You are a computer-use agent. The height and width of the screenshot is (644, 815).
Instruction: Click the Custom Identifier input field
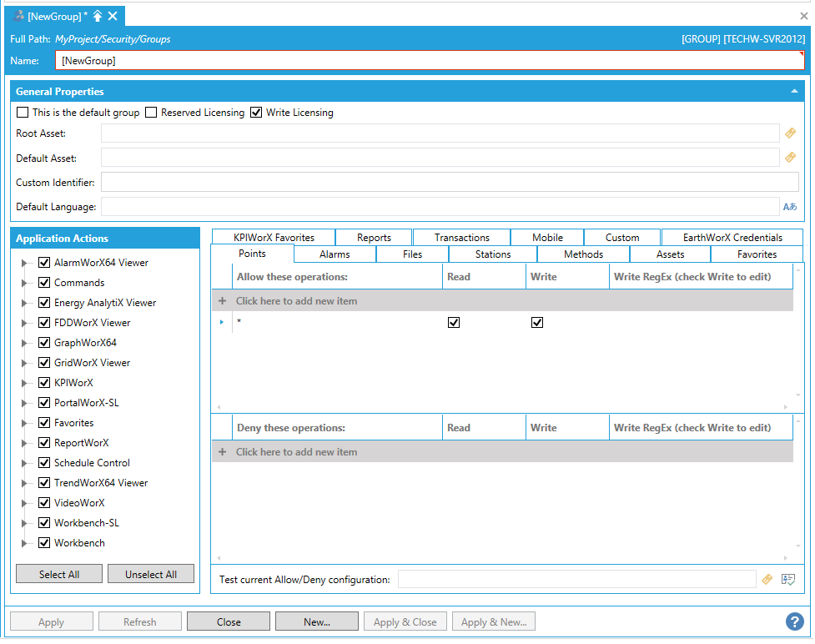coord(450,182)
